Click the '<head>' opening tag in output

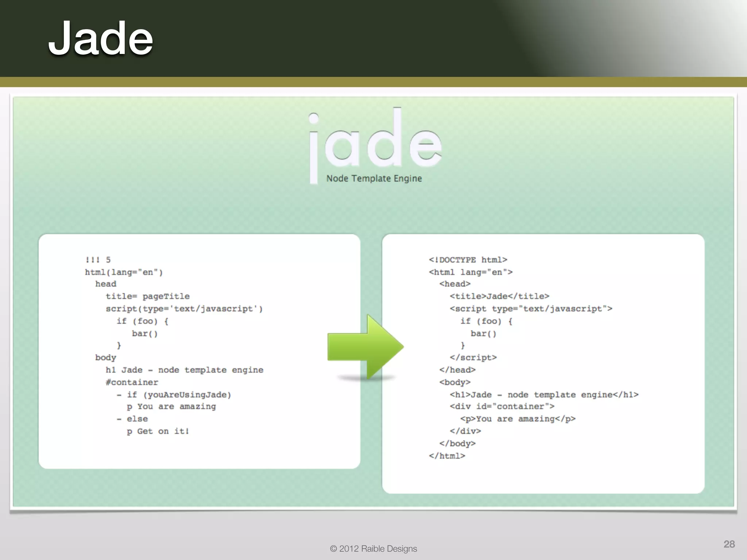455,284
